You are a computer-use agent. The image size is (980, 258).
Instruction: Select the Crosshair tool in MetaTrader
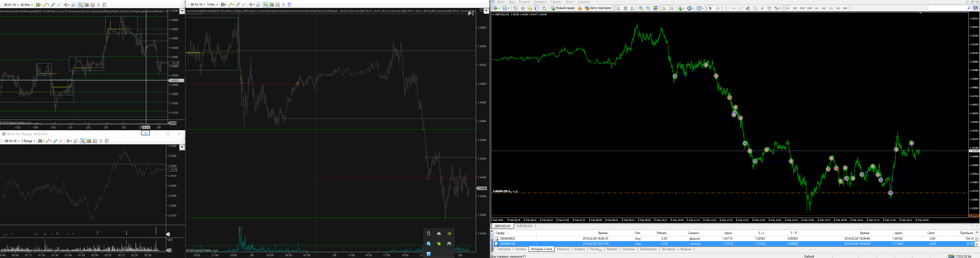pos(718,8)
